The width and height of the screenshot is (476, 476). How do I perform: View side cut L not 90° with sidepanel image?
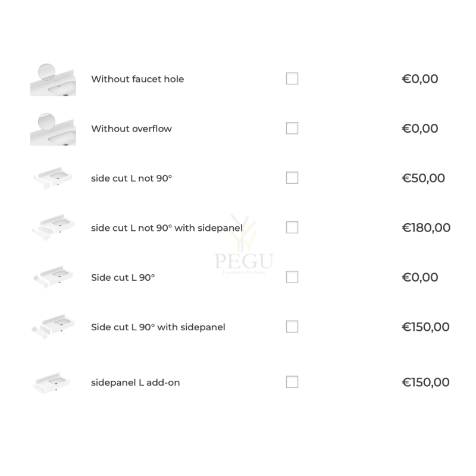(53, 227)
